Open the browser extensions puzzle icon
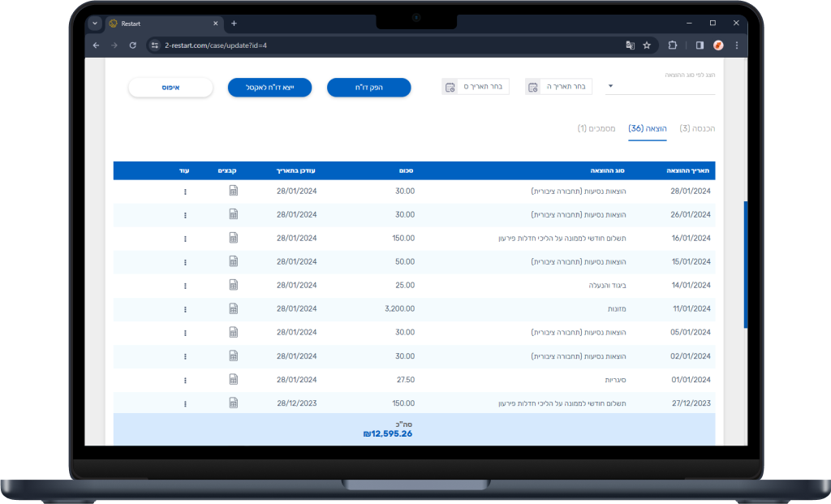This screenshot has width=831, height=504. [673, 45]
